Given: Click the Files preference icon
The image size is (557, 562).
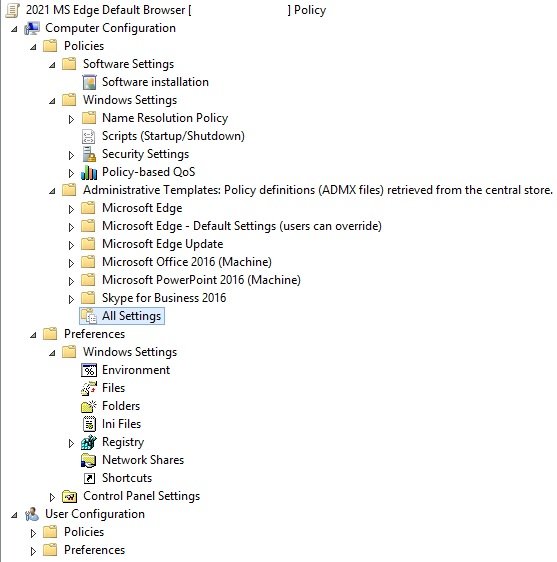Looking at the screenshot, I should tap(89, 388).
